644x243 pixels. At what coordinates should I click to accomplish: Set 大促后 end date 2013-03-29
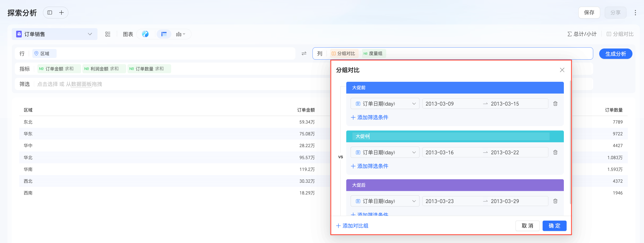click(x=504, y=201)
